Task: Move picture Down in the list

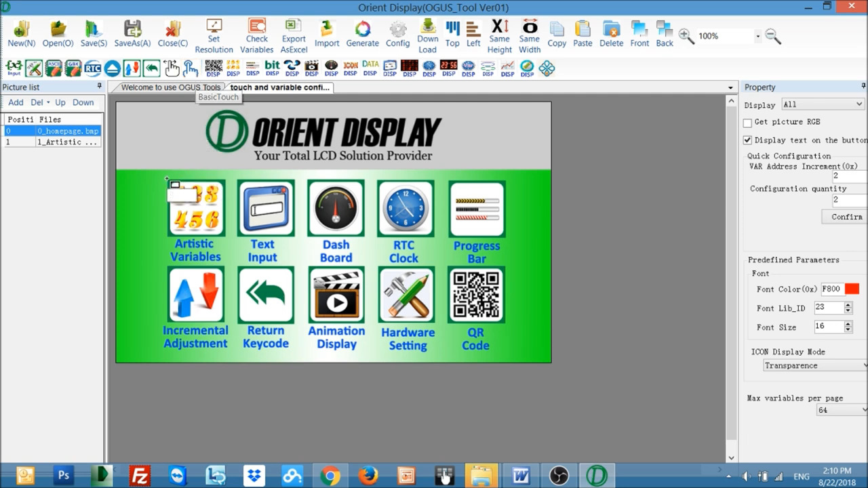Action: coord(83,102)
